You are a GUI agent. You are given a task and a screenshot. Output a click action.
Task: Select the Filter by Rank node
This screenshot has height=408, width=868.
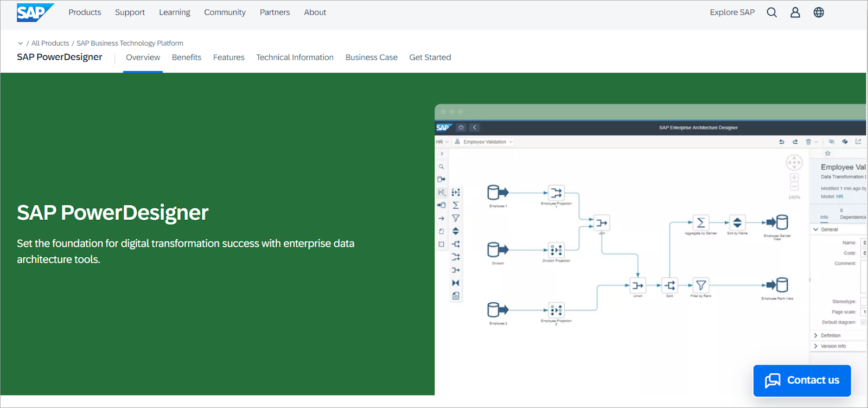pos(701,285)
